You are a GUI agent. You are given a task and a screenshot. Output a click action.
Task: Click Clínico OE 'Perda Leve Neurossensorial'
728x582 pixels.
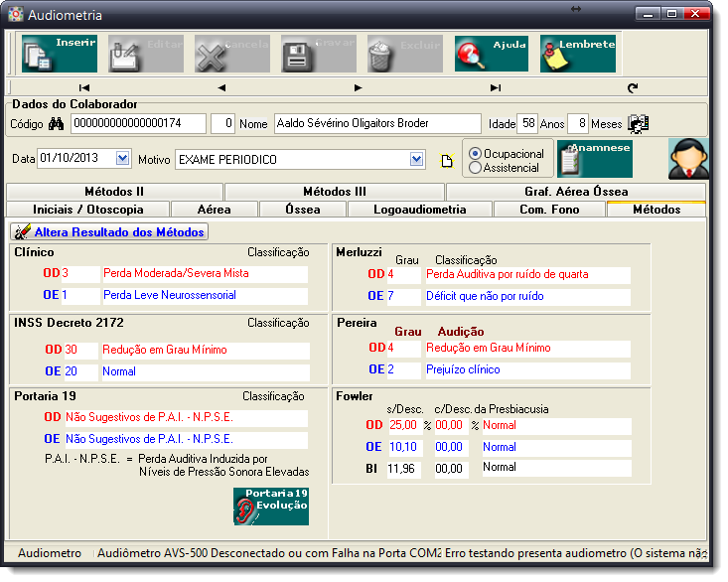tap(205, 296)
